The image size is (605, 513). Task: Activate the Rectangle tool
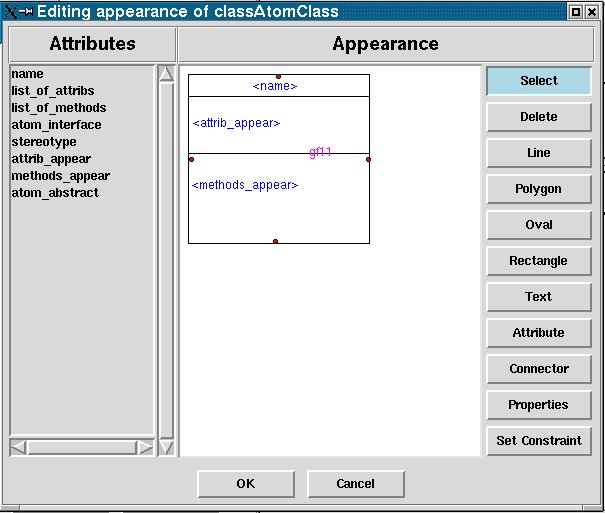click(538, 261)
